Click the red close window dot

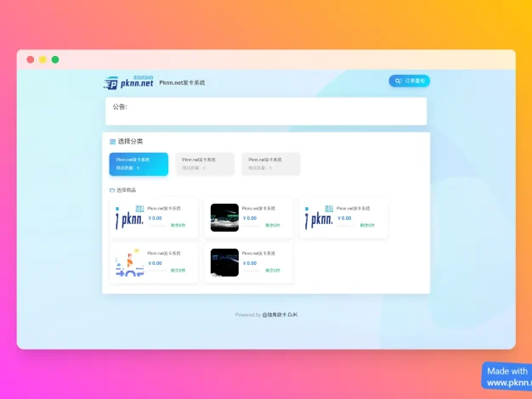31,59
